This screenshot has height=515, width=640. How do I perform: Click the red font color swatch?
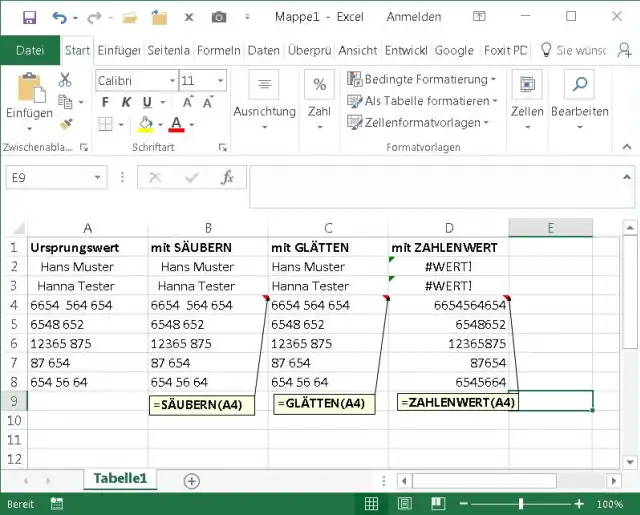pyautogui.click(x=177, y=125)
